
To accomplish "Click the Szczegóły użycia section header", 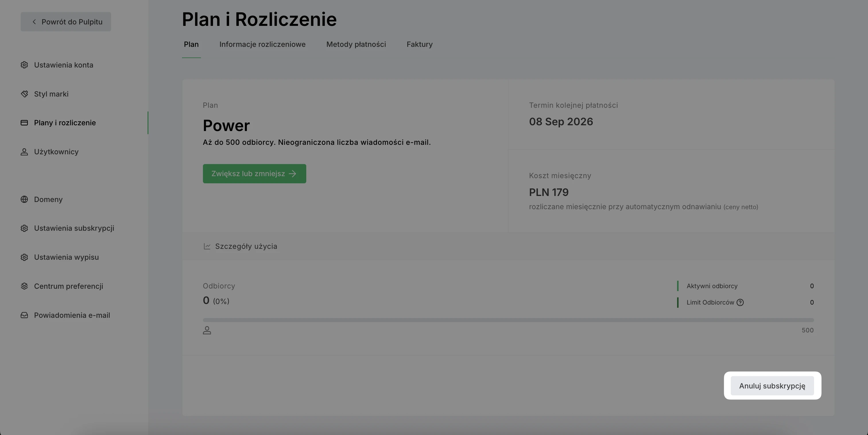I will pos(508,247).
